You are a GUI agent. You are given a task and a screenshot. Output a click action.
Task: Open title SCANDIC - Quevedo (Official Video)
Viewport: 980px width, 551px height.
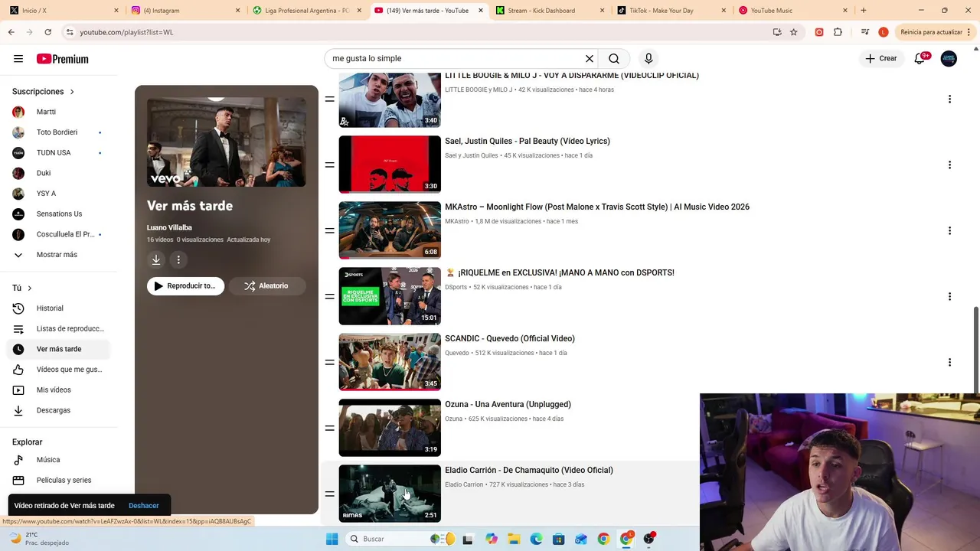pyautogui.click(x=510, y=338)
